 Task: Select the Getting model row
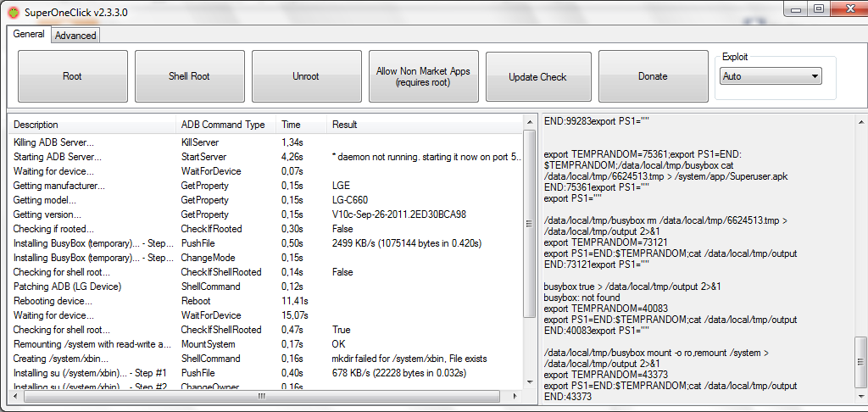point(265,200)
